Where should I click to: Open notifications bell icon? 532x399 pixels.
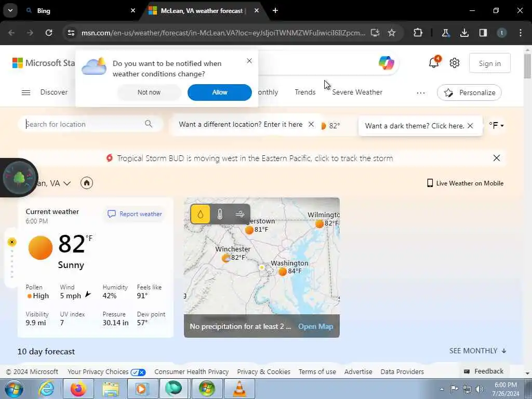click(434, 63)
